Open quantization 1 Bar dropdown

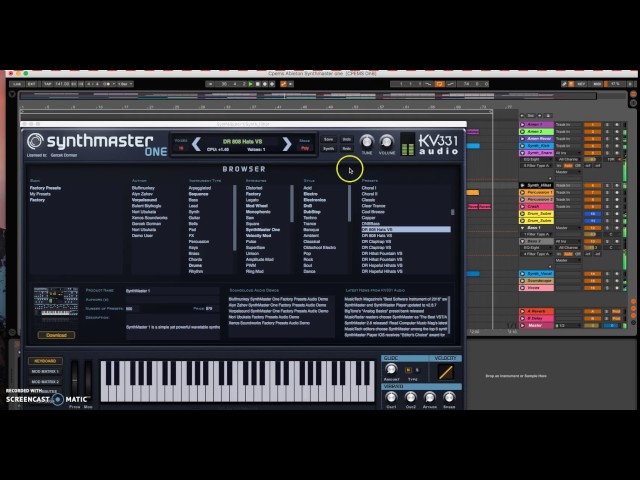point(125,84)
